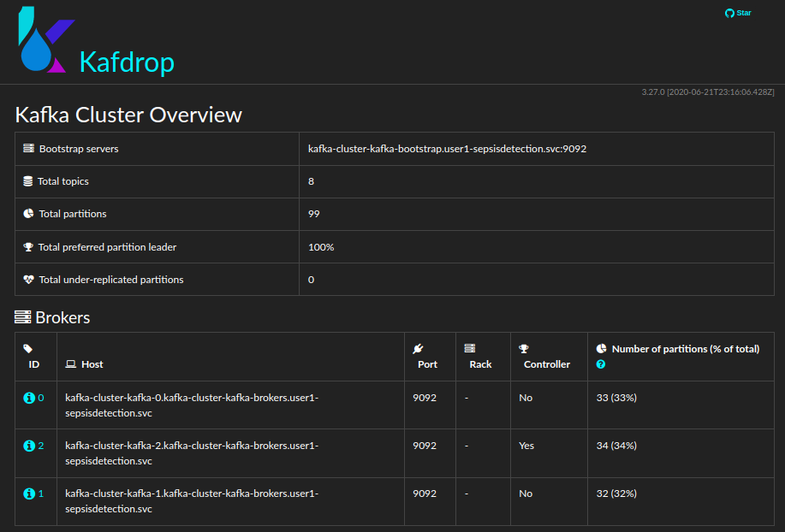This screenshot has height=532, width=785.
Task: Click the Total topics value 8
Action: point(311,181)
